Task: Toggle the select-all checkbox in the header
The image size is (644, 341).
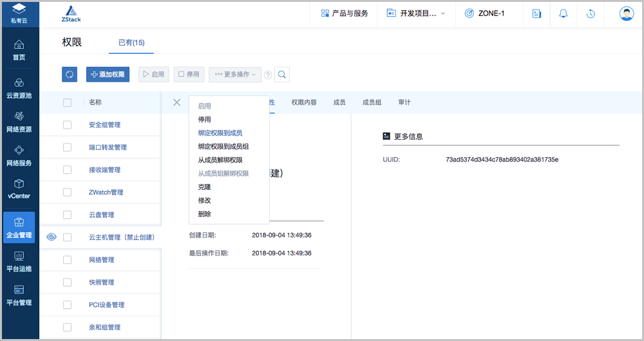Action: pos(68,102)
